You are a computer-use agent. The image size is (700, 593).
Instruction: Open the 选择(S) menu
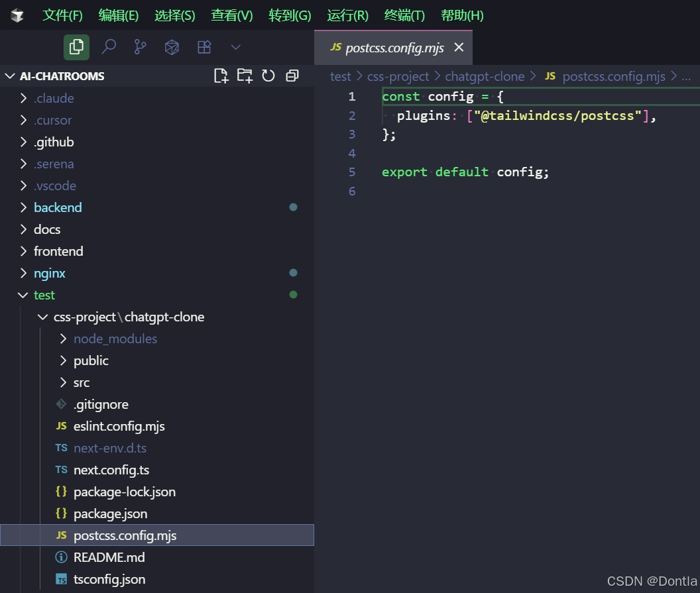click(x=174, y=16)
